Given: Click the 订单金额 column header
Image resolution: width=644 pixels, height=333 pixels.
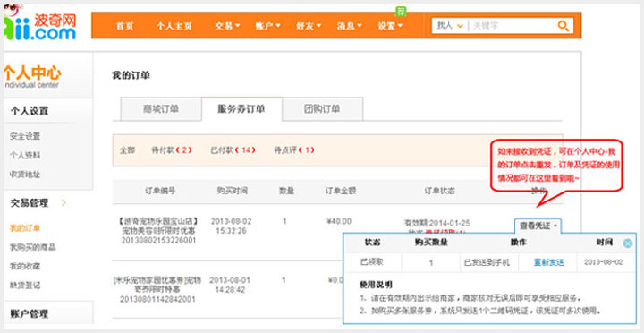Looking at the screenshot, I should [x=341, y=192].
